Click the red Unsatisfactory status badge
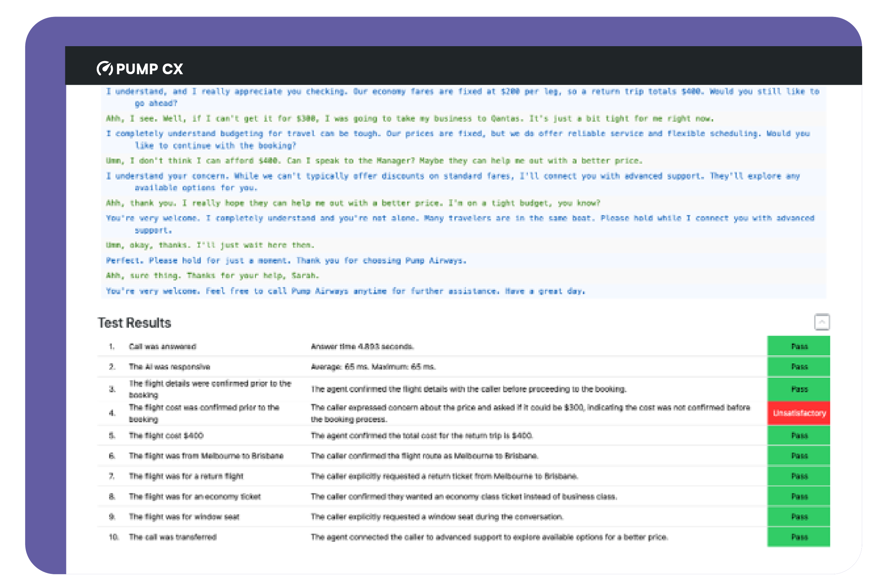This screenshot has width=883, height=588. [x=799, y=413]
